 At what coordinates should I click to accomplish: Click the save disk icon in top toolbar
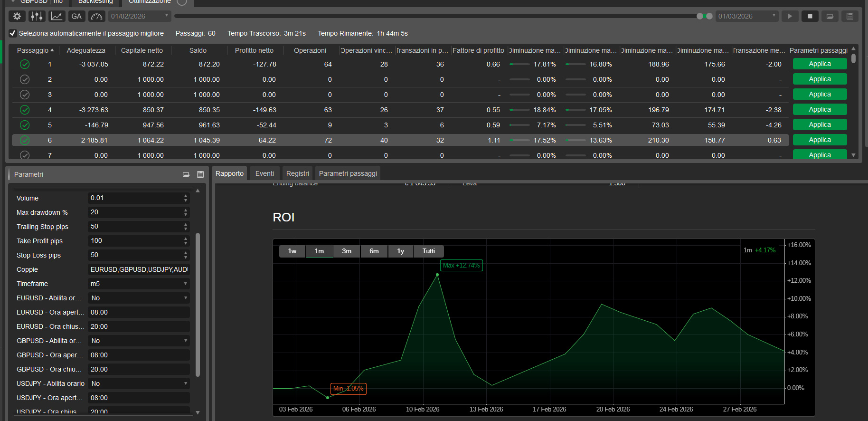pyautogui.click(x=849, y=16)
